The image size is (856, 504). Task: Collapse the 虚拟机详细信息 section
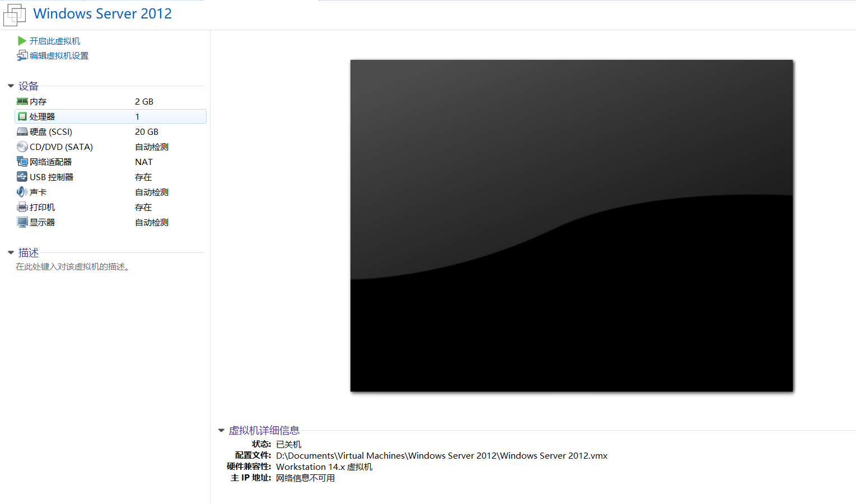click(221, 430)
